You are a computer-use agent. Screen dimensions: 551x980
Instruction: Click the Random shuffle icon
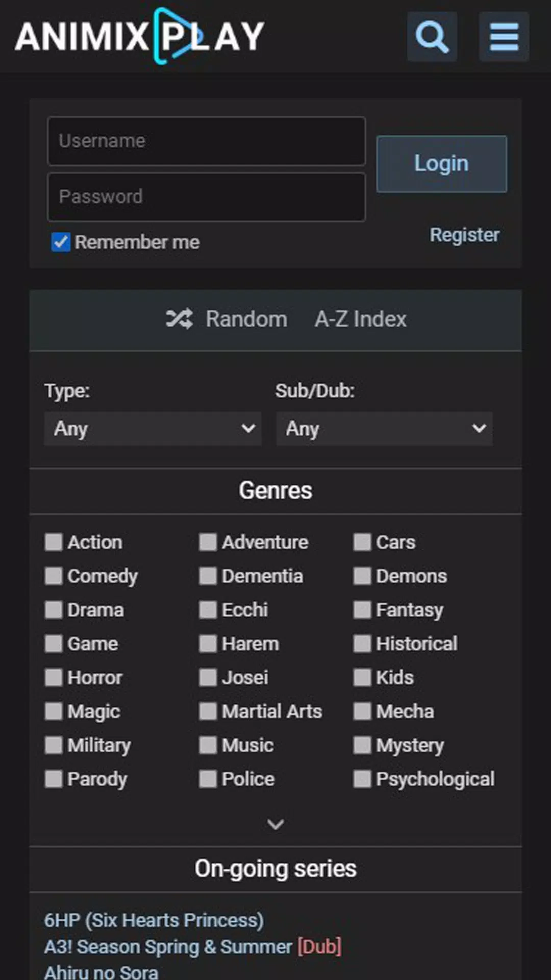pos(179,319)
